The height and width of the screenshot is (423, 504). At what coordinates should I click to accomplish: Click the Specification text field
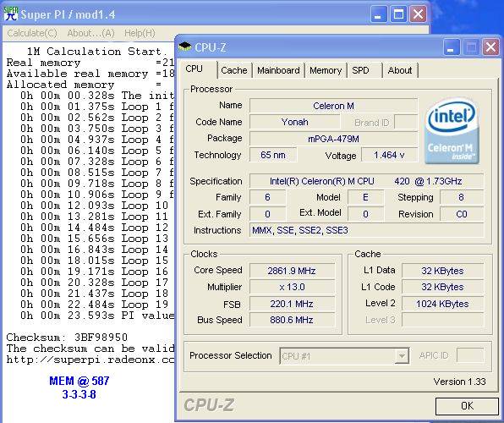coord(366,181)
